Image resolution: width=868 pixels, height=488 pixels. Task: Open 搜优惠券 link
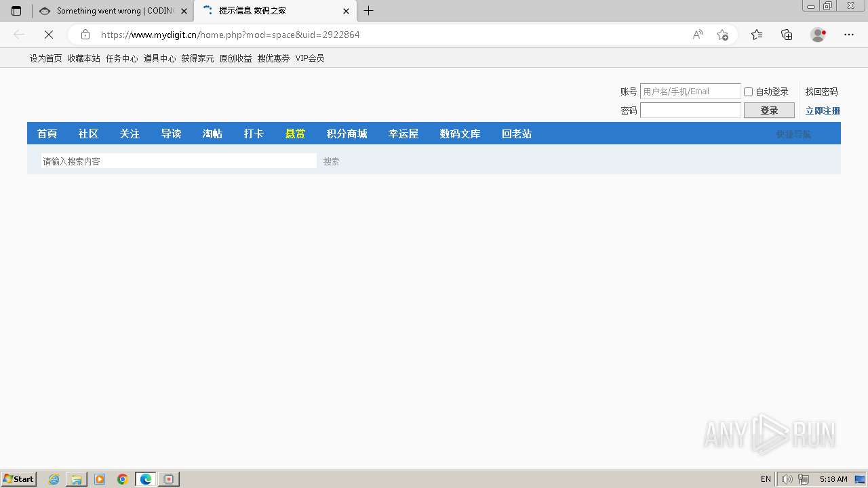click(273, 59)
